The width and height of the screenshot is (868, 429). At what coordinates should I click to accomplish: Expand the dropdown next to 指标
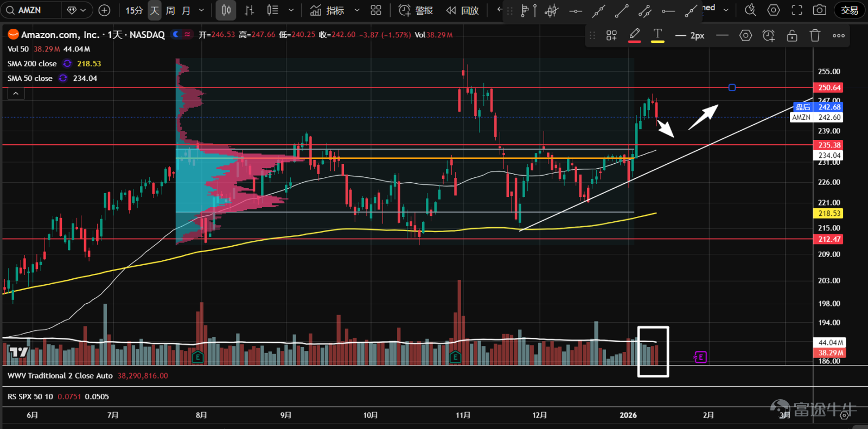coord(357,10)
